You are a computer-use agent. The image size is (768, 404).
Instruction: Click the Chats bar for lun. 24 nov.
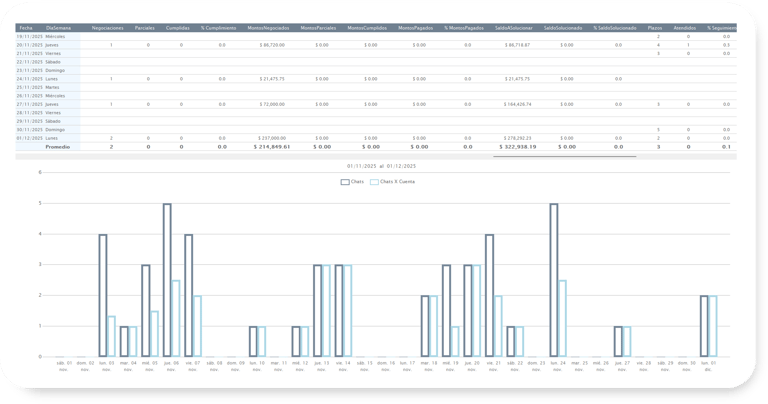point(554,280)
